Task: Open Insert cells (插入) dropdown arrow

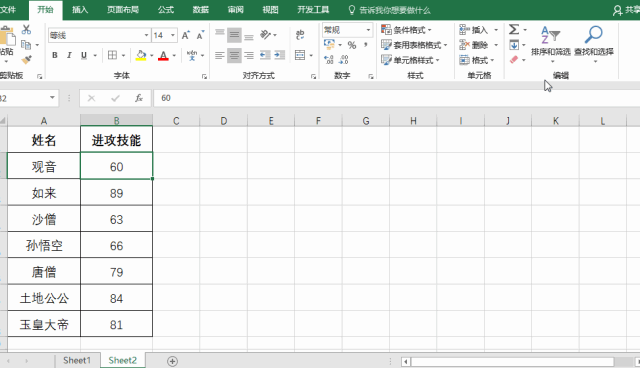Action: (496, 30)
